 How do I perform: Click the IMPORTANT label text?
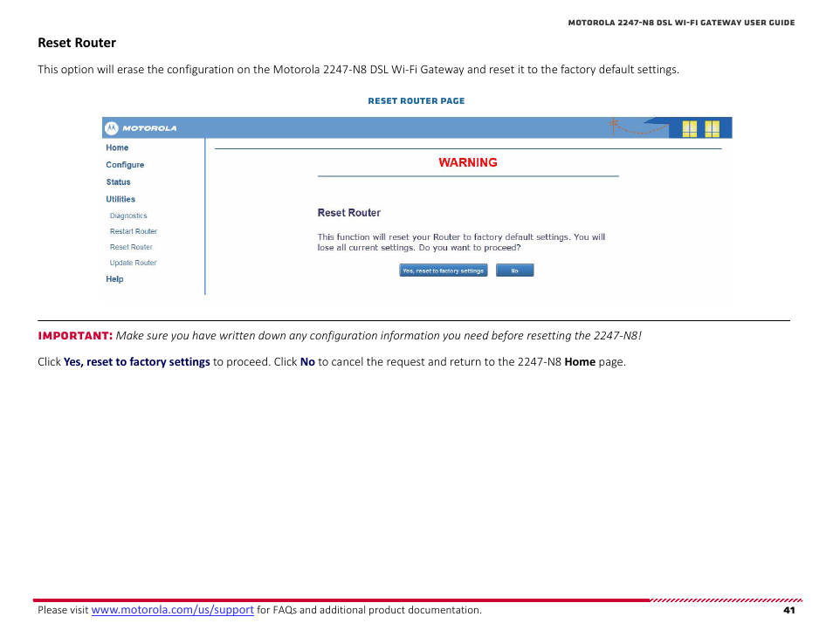pos(75,336)
